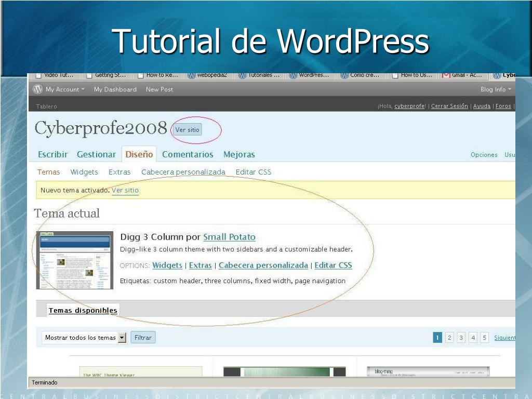Open the Mejoras tab
This screenshot has width=532, height=399.
(239, 154)
